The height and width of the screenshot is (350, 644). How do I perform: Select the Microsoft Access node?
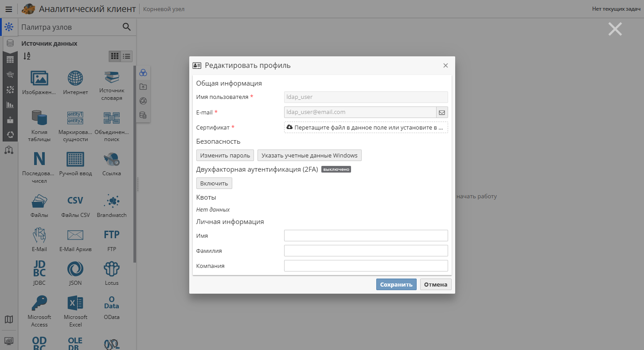[39, 311]
